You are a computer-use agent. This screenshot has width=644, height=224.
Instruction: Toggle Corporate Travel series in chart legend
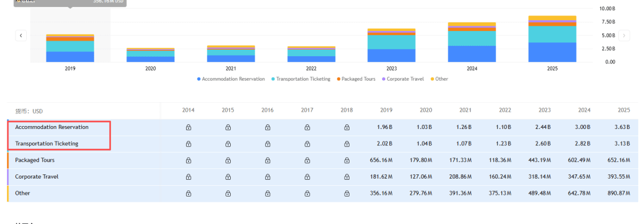pyautogui.click(x=403, y=79)
